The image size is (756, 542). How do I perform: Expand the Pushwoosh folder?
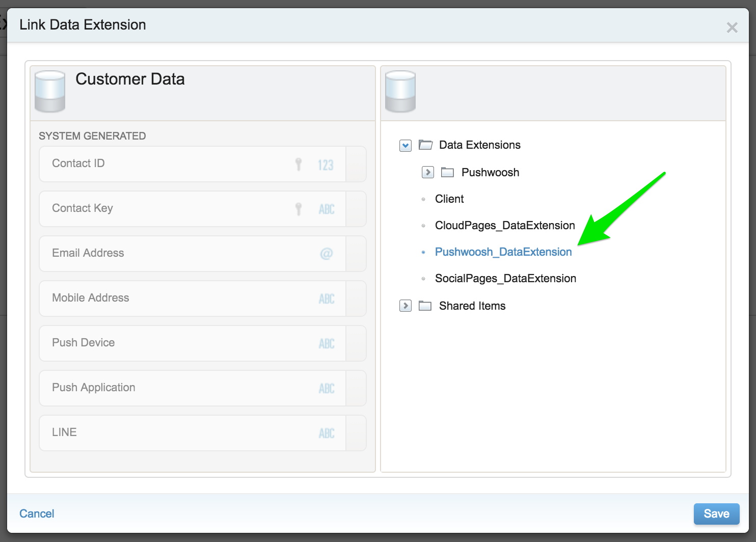point(428,172)
